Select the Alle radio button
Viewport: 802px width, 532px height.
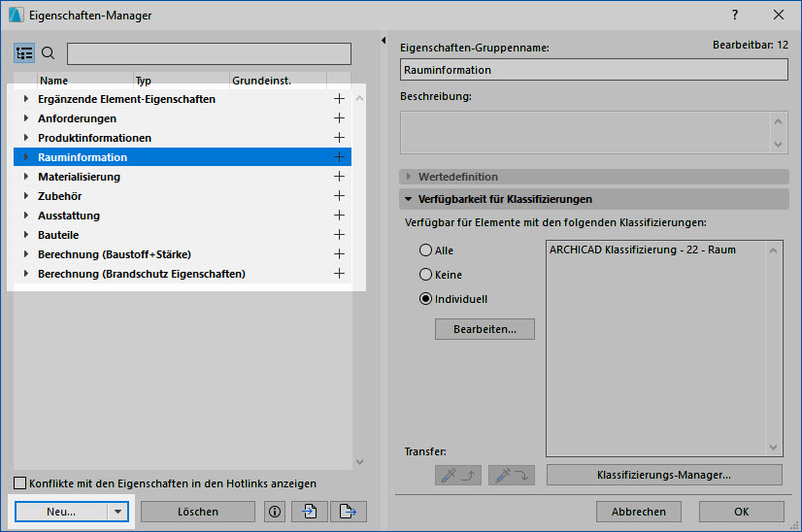425,250
